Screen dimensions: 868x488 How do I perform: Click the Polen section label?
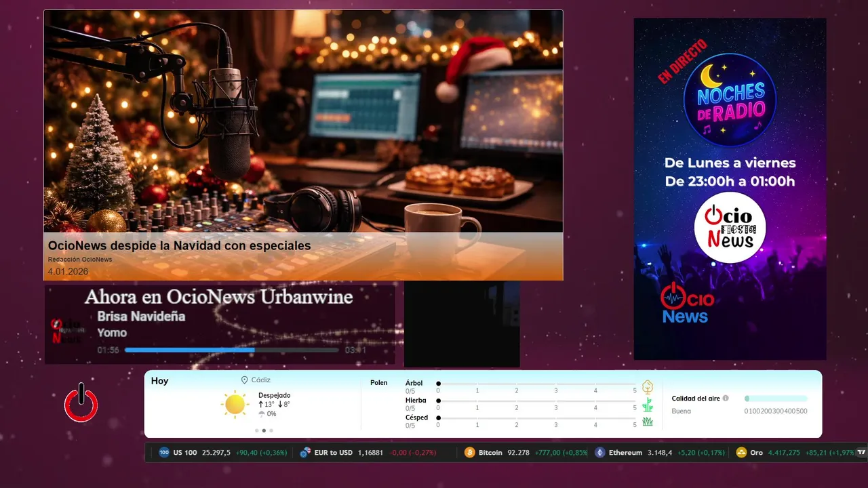pos(379,383)
